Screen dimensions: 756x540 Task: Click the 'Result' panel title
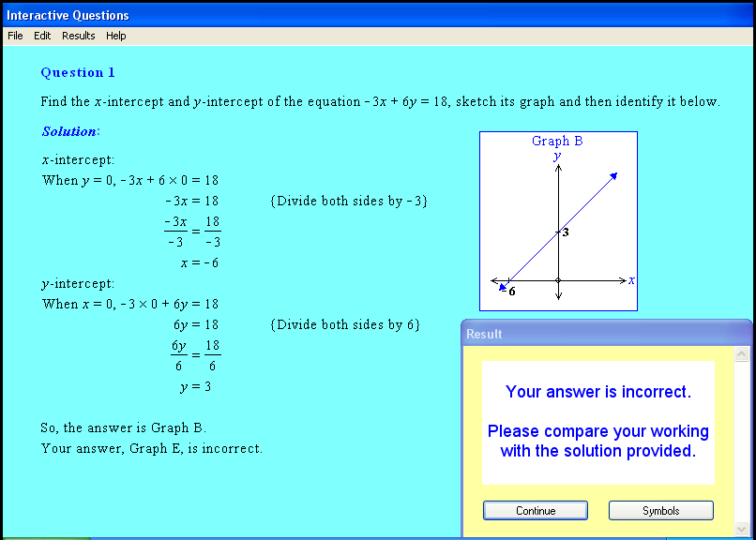point(484,335)
